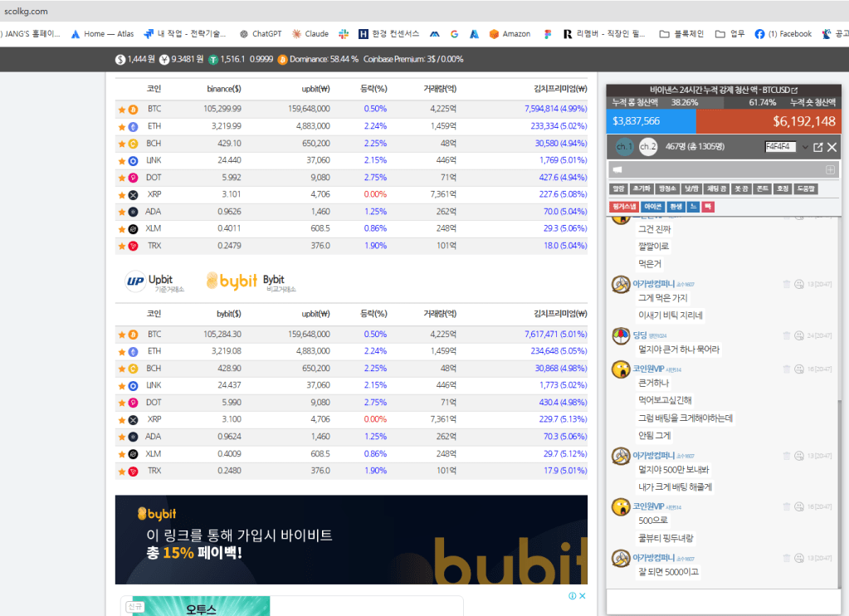The height and width of the screenshot is (616, 849).
Task: Open the 업무 bookmarks folder
Action: [730, 34]
